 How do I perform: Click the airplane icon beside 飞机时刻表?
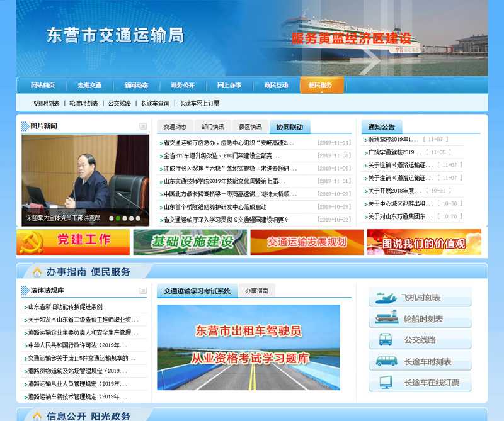(386, 298)
